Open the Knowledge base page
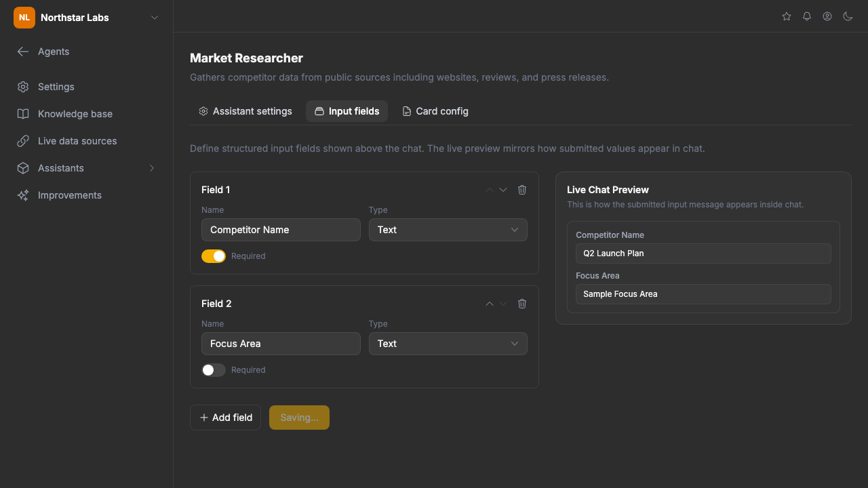Viewport: 868px width, 488px height. [87, 114]
